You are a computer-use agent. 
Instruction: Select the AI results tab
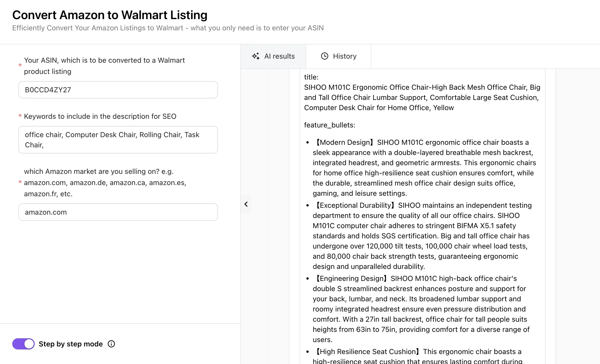pos(273,56)
